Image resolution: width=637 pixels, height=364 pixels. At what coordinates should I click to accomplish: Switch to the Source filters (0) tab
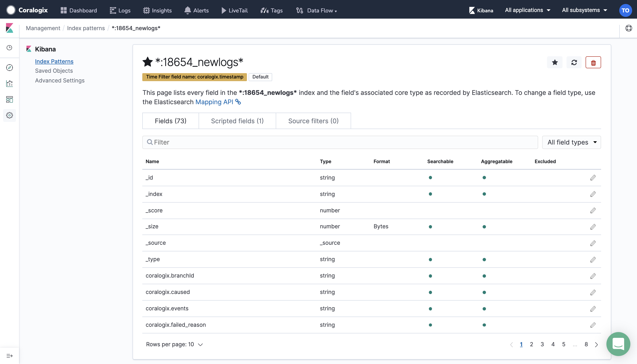[x=313, y=121]
